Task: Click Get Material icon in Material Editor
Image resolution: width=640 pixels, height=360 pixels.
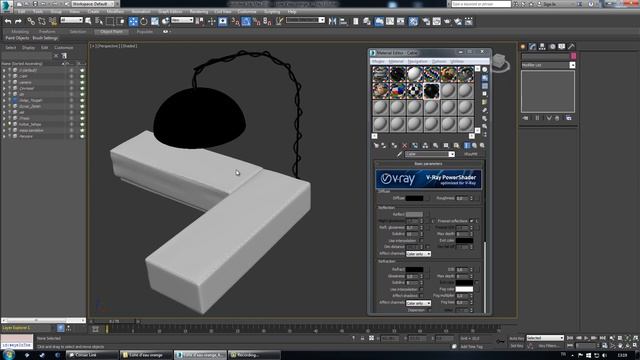Action: (376, 145)
